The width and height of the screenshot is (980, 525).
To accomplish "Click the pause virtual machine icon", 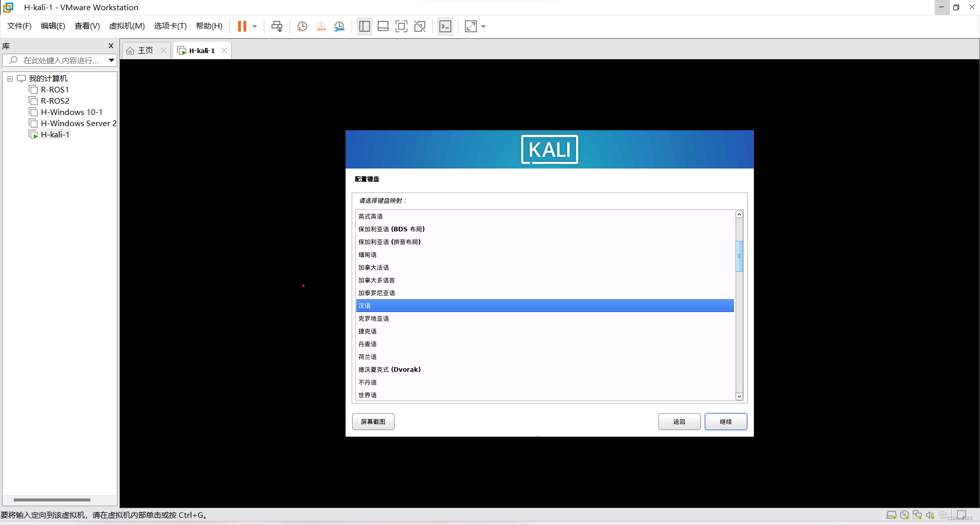I will 242,27.
